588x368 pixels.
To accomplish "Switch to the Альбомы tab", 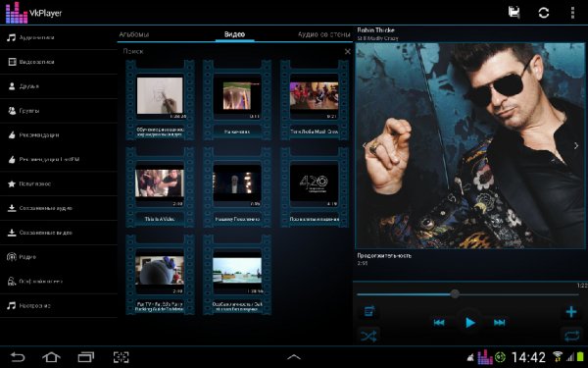I will click(134, 34).
